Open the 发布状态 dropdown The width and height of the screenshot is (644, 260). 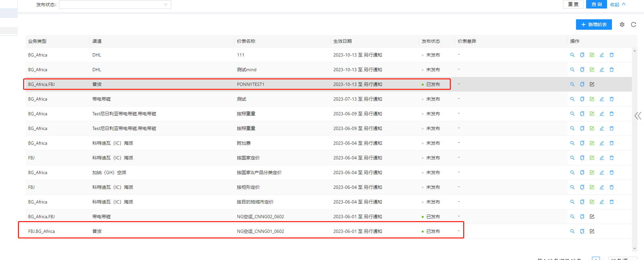(115, 5)
